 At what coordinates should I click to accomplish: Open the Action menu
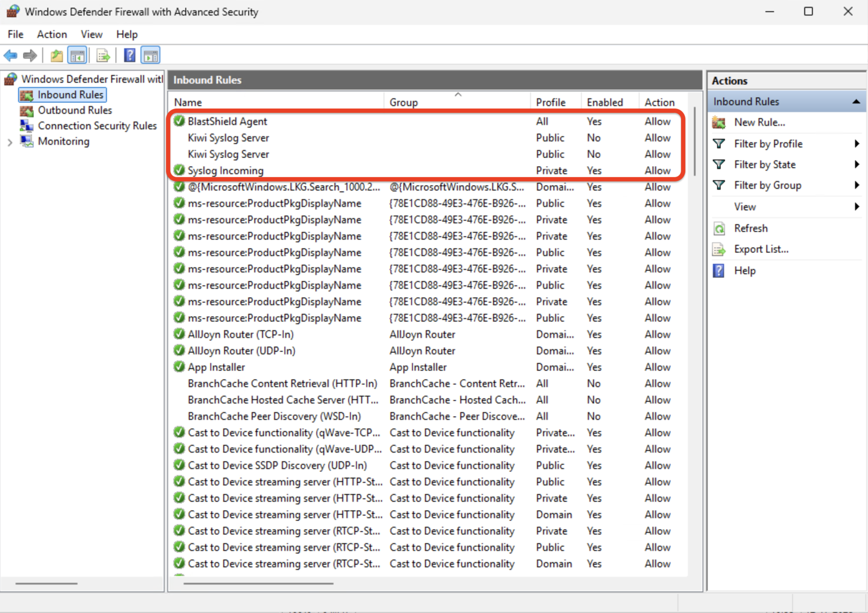click(x=52, y=34)
